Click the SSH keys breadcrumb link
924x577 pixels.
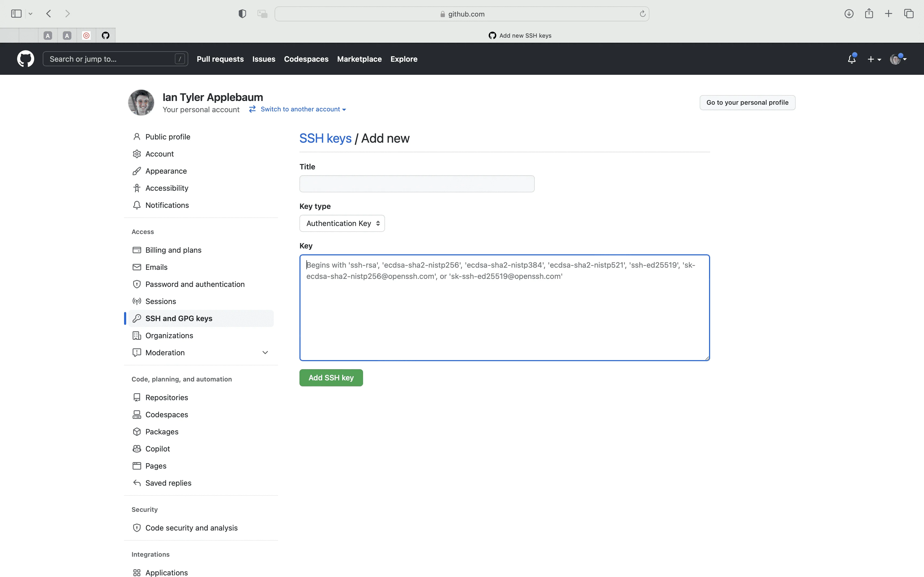(325, 139)
